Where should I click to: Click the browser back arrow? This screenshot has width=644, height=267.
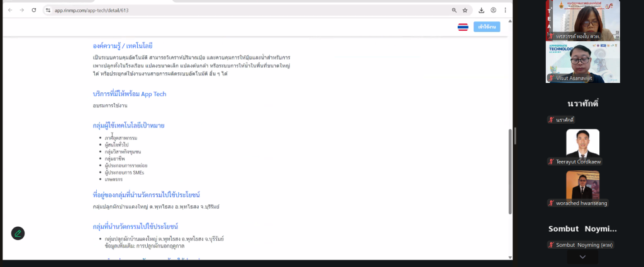(9, 10)
